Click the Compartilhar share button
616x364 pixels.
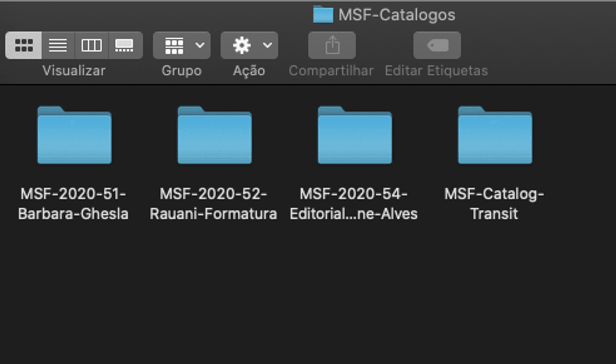[x=332, y=46]
